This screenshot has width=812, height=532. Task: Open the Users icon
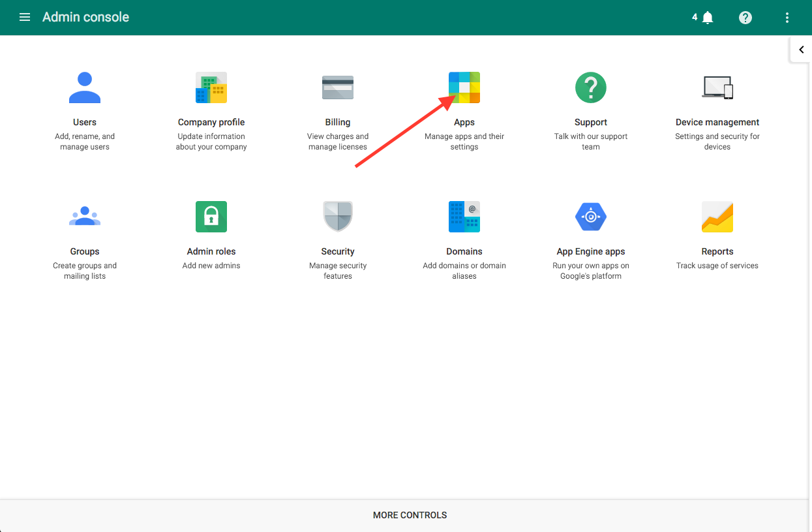pyautogui.click(x=85, y=87)
